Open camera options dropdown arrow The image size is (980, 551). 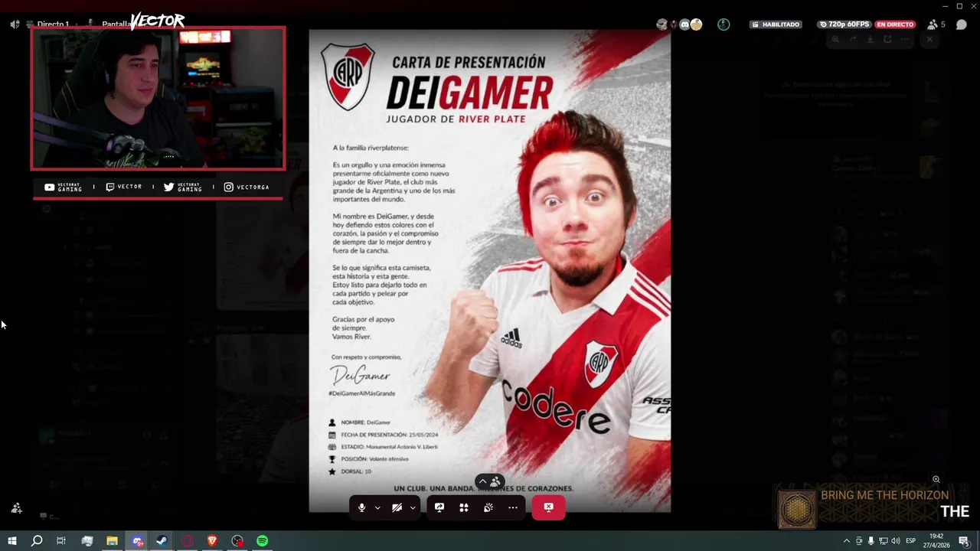click(x=413, y=507)
